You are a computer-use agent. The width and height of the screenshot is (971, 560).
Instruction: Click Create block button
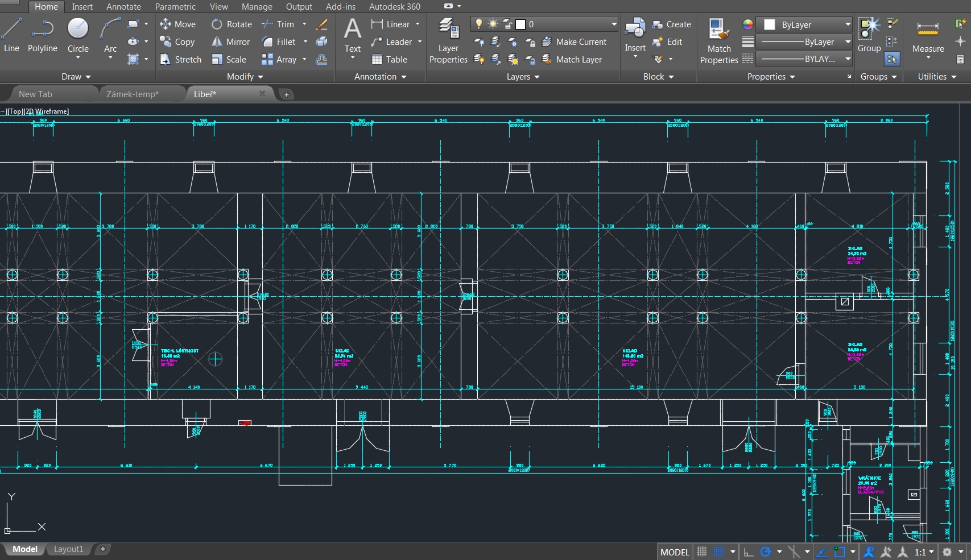[672, 24]
